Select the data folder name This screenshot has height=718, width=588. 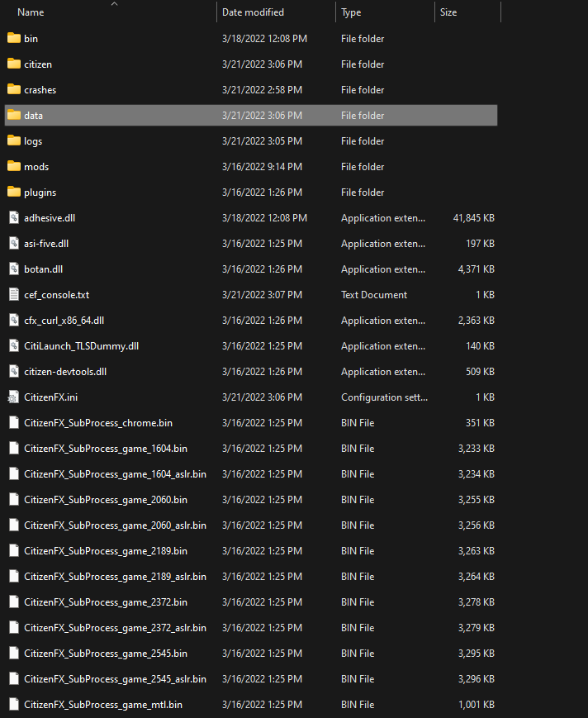click(33, 116)
